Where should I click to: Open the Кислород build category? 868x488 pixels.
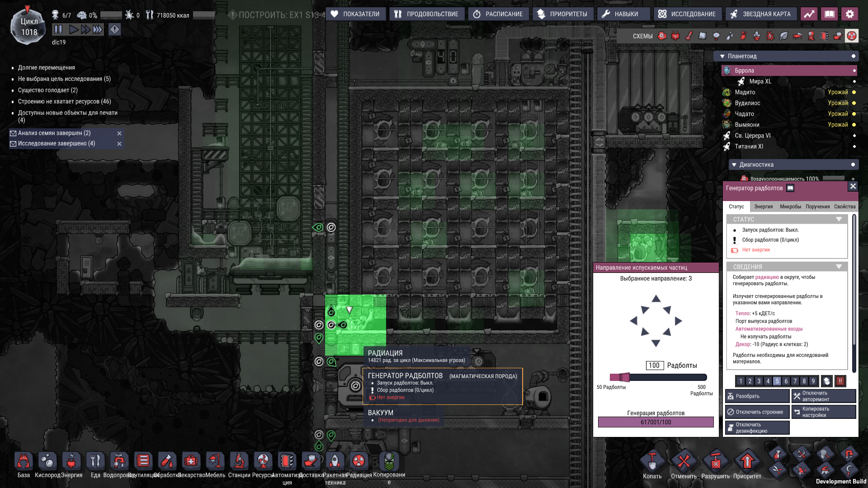coord(47,461)
